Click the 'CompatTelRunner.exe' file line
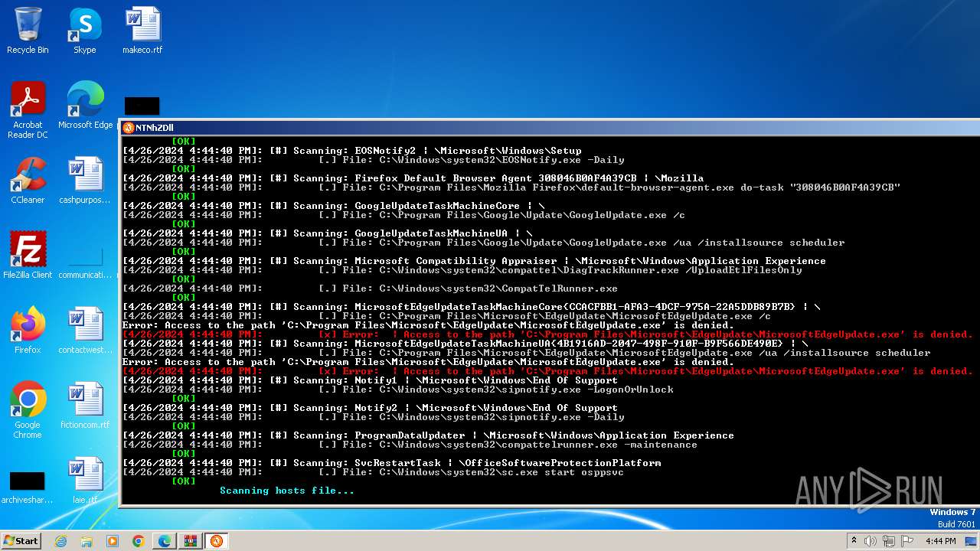 tap(370, 289)
